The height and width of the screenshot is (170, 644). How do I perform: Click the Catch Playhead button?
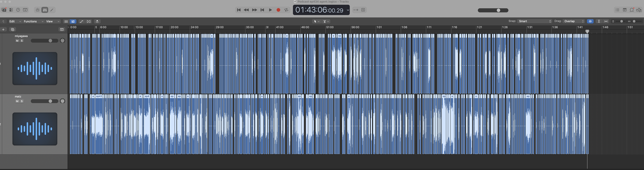coord(97,22)
